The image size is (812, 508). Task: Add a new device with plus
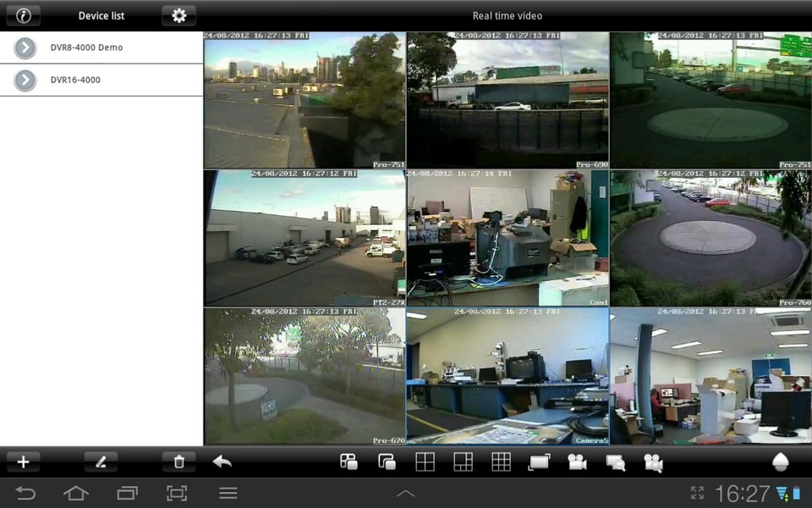pos(24,462)
